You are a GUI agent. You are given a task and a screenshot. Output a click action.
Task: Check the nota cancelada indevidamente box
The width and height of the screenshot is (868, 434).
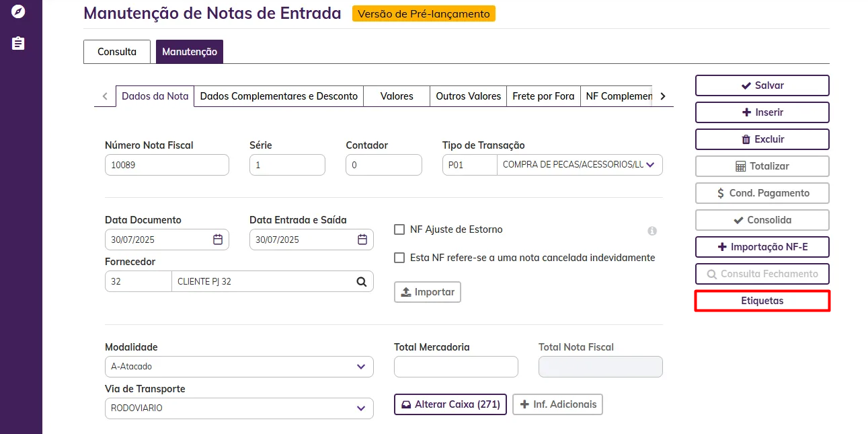click(399, 258)
